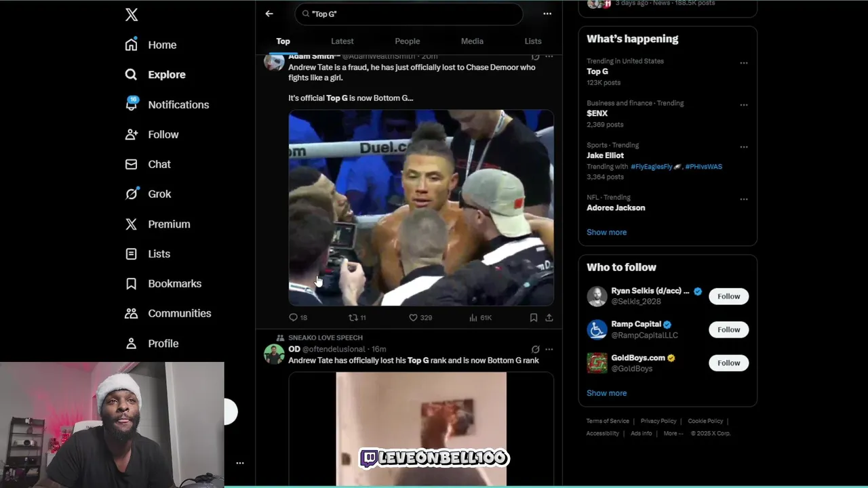Click the Explore magnifier icon
This screenshot has height=488, width=868.
point(132,75)
